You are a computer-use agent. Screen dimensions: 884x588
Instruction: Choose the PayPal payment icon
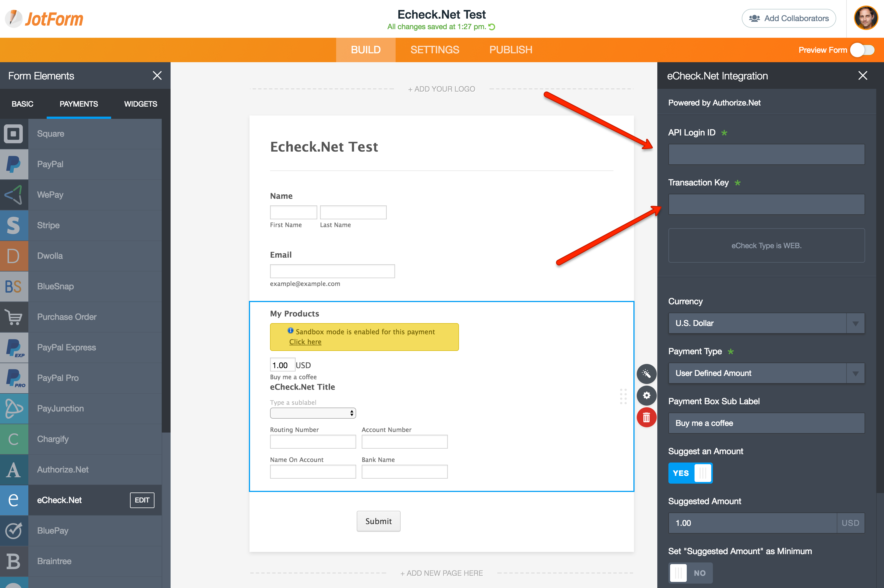pyautogui.click(x=14, y=164)
